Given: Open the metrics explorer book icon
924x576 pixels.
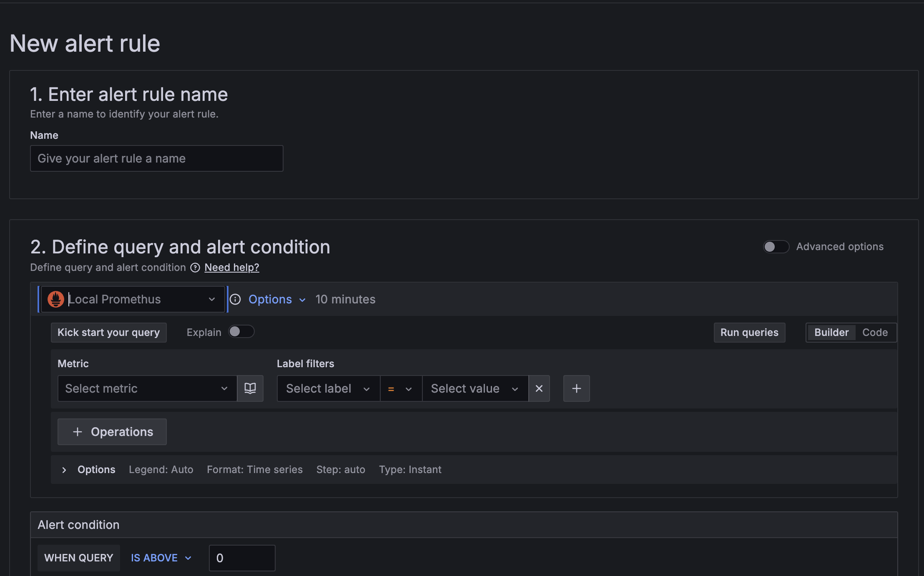Looking at the screenshot, I should tap(250, 388).
